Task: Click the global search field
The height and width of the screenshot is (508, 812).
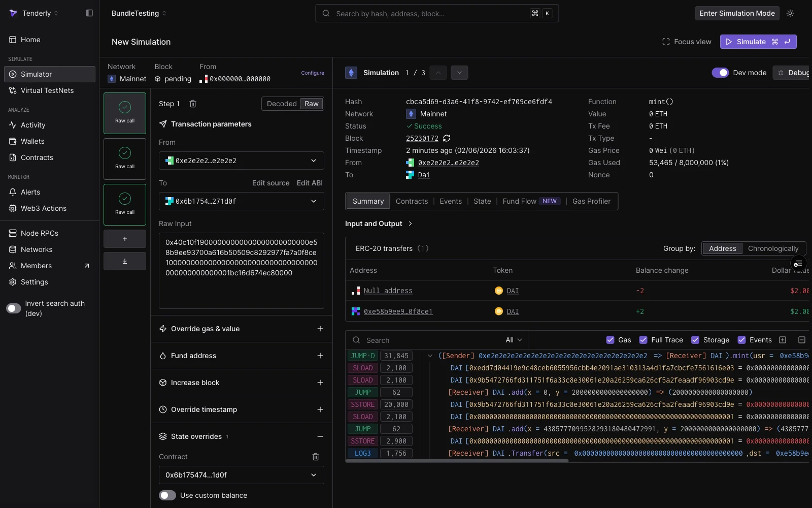Action: [437, 13]
